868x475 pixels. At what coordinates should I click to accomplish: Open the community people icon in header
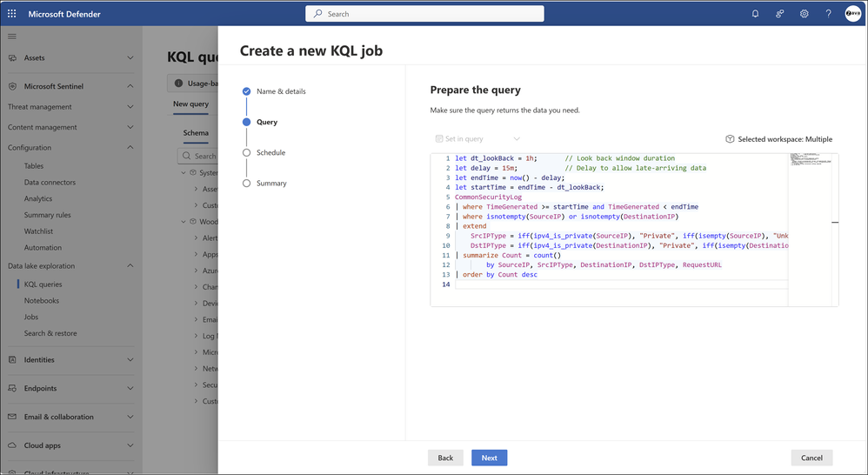(x=779, y=14)
